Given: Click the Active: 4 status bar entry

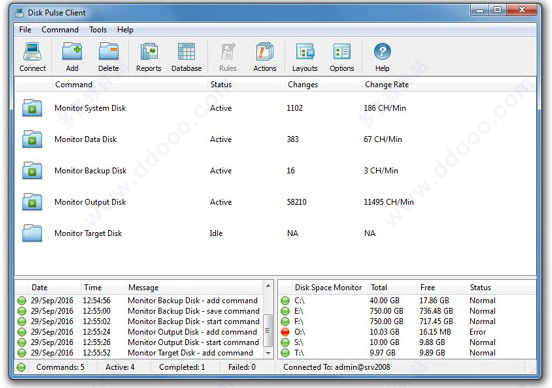Looking at the screenshot, I should [x=120, y=367].
